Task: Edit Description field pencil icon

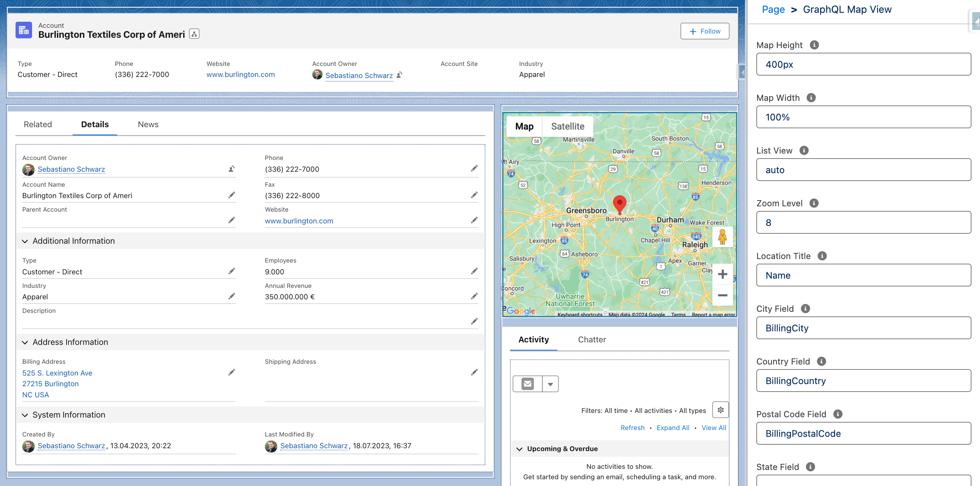Action: pyautogui.click(x=474, y=321)
